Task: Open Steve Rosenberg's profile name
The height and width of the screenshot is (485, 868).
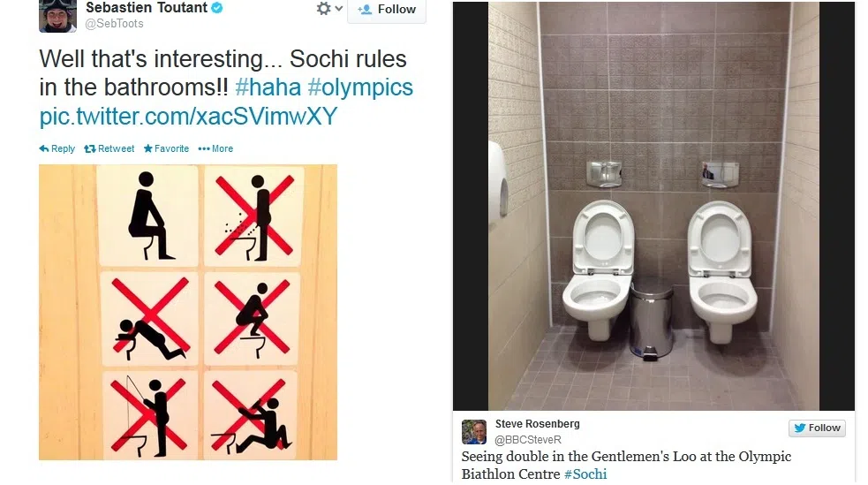Action: point(537,424)
